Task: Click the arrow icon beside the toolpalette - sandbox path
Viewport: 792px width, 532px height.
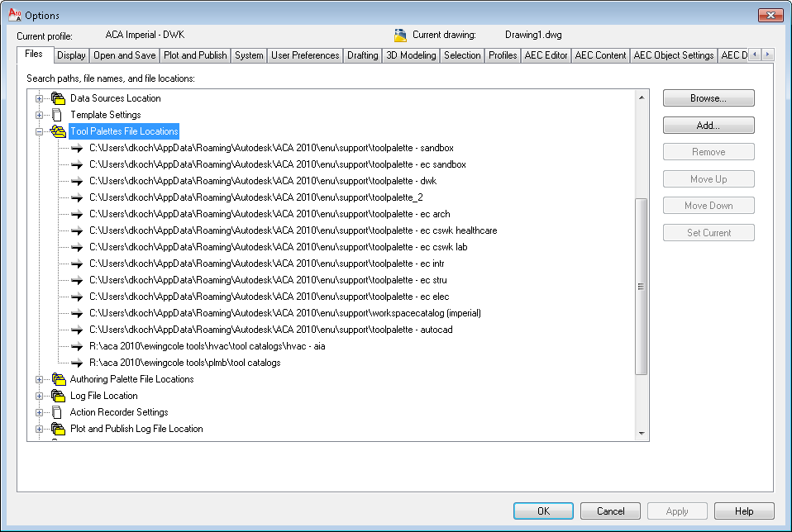Action: click(x=76, y=148)
